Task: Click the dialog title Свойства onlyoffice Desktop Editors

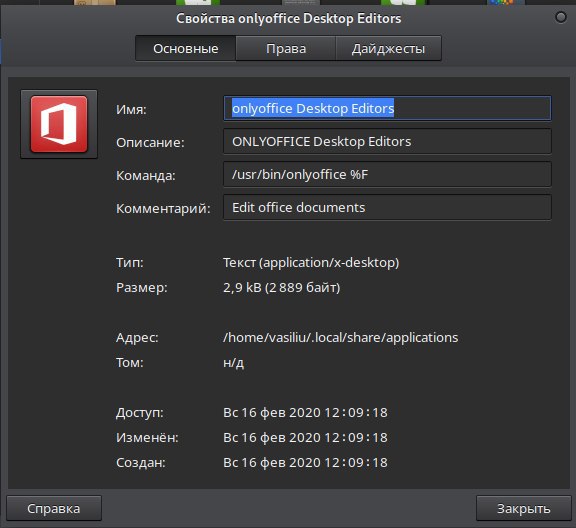Action: click(x=288, y=18)
